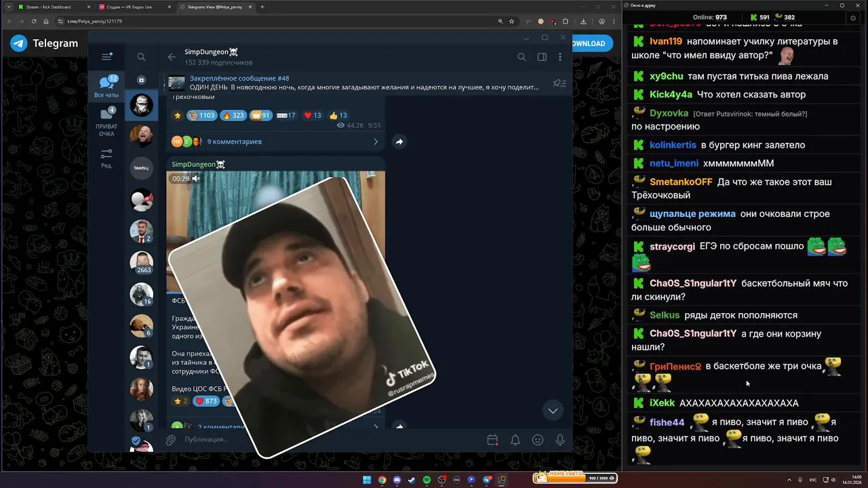Search inside the SimpDungeon channel
The width and height of the screenshot is (868, 488).
pyautogui.click(x=521, y=57)
